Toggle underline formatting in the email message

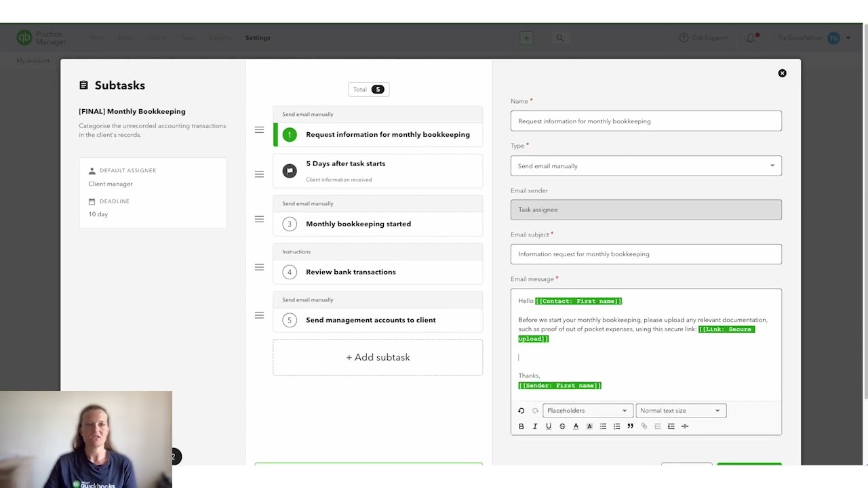[x=549, y=426]
